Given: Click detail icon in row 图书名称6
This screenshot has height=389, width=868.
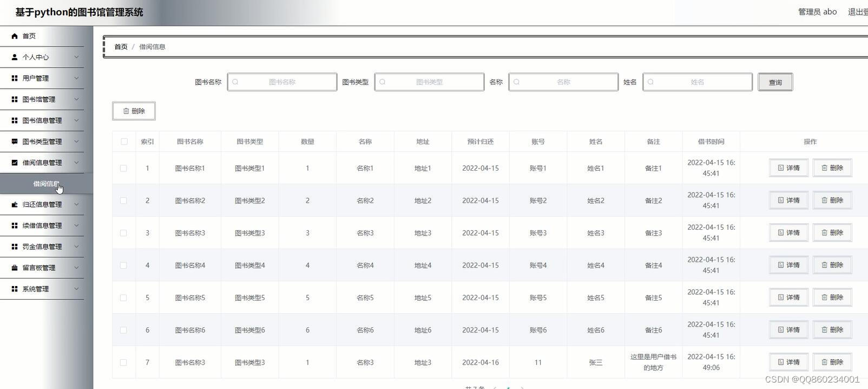Looking at the screenshot, I should 781,330.
